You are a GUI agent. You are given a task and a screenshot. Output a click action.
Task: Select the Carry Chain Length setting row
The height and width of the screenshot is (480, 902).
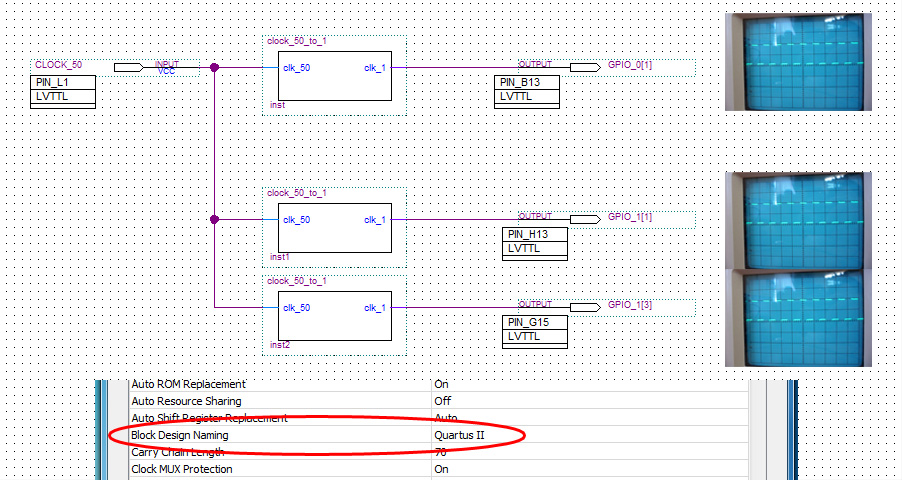(x=438, y=452)
